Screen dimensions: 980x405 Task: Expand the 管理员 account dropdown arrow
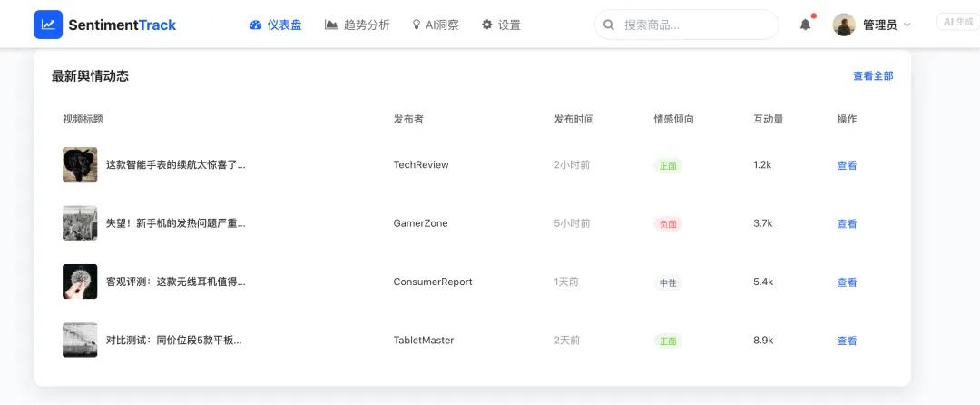[x=906, y=25]
